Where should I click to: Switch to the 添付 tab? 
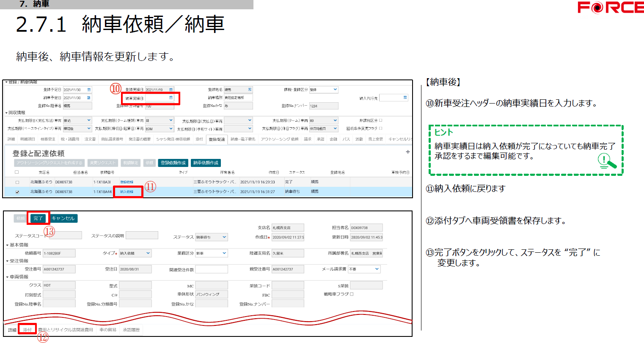click(28, 330)
